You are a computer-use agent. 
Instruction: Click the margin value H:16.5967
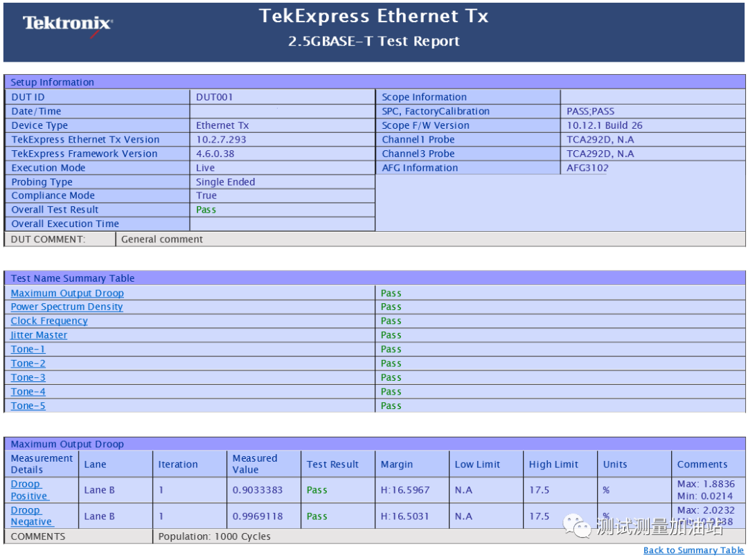tap(405, 490)
